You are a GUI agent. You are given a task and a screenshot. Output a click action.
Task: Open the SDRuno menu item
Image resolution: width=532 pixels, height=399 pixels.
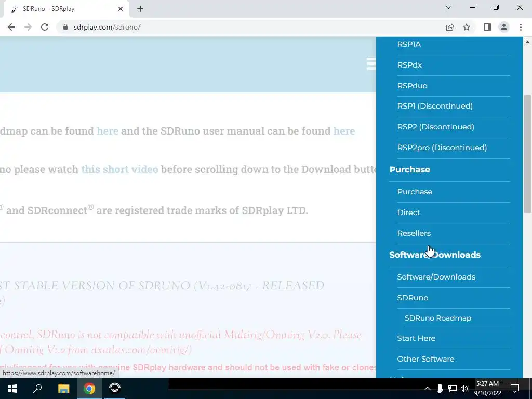(413, 298)
